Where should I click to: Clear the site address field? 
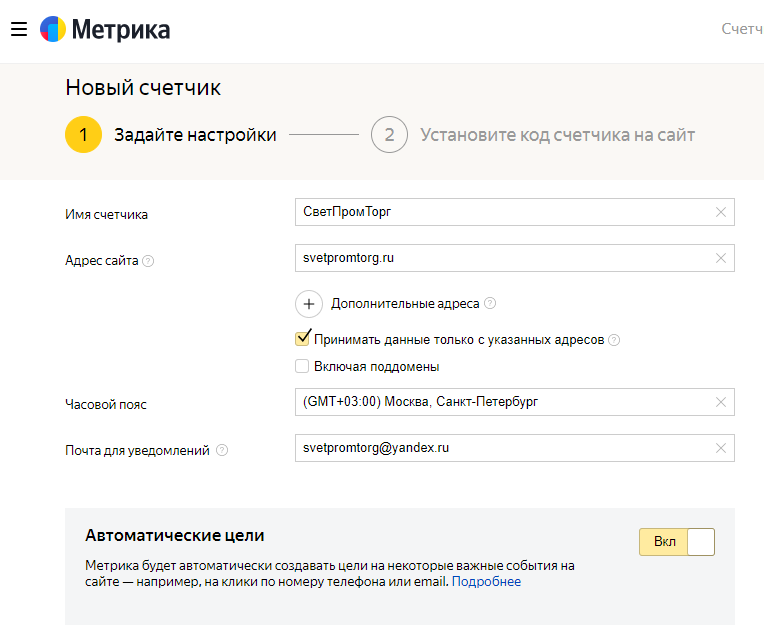tap(721, 258)
